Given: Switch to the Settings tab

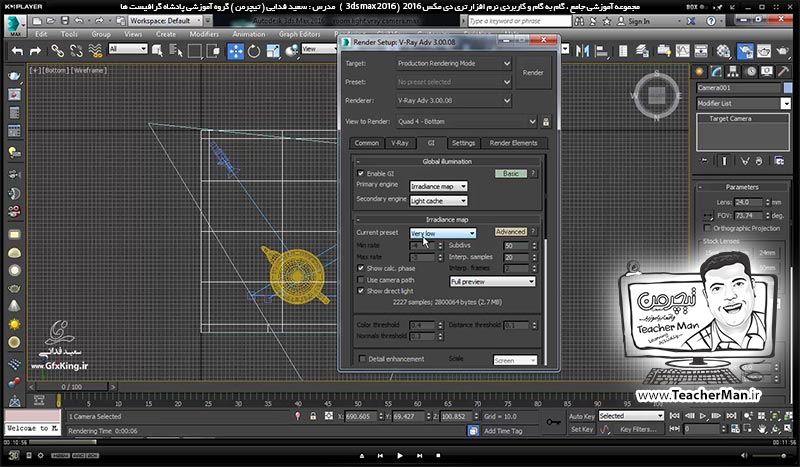Looking at the screenshot, I should pos(463,143).
